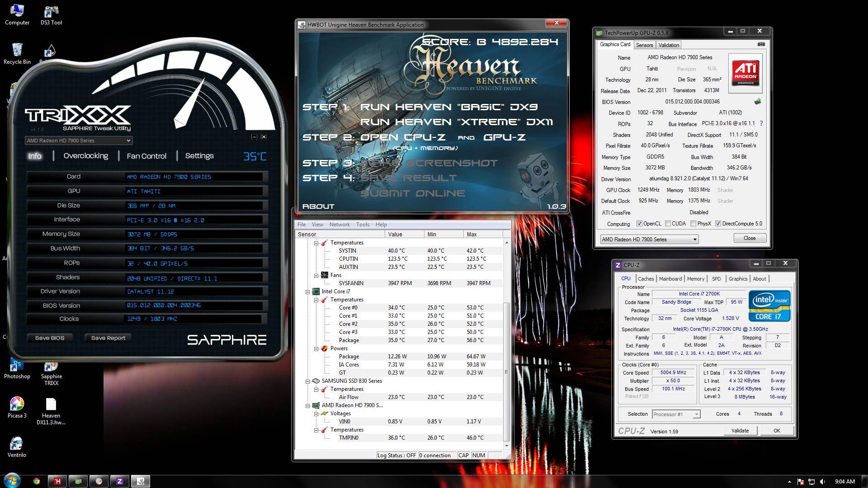Select the SYSFANIN fan row
The image size is (868, 488).
pos(399,283)
